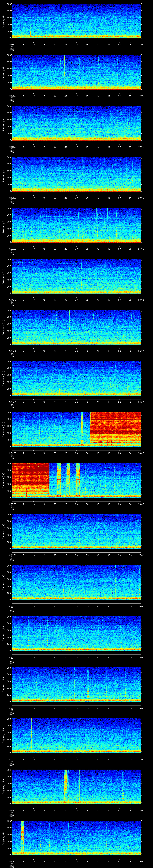Click Frequency (Hz) label of the 14:16:00 panel
The width and height of the screenshot is (153, 868).
point(3,21)
